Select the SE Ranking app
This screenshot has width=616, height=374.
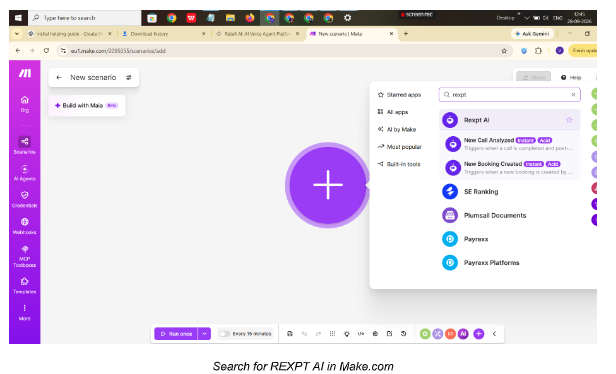tap(509, 191)
